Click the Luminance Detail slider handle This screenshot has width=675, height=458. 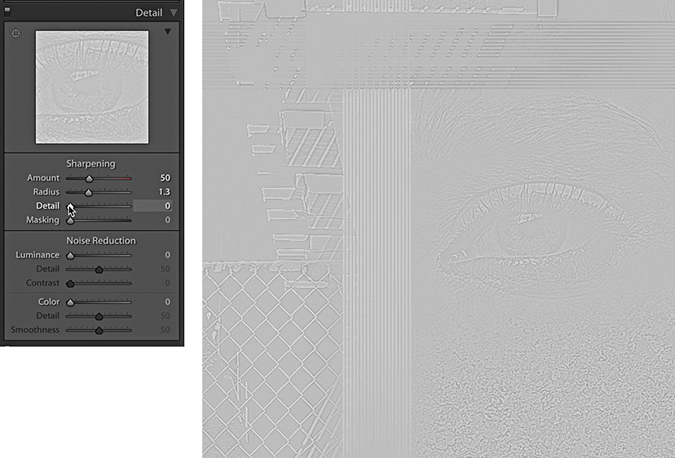pyautogui.click(x=99, y=269)
